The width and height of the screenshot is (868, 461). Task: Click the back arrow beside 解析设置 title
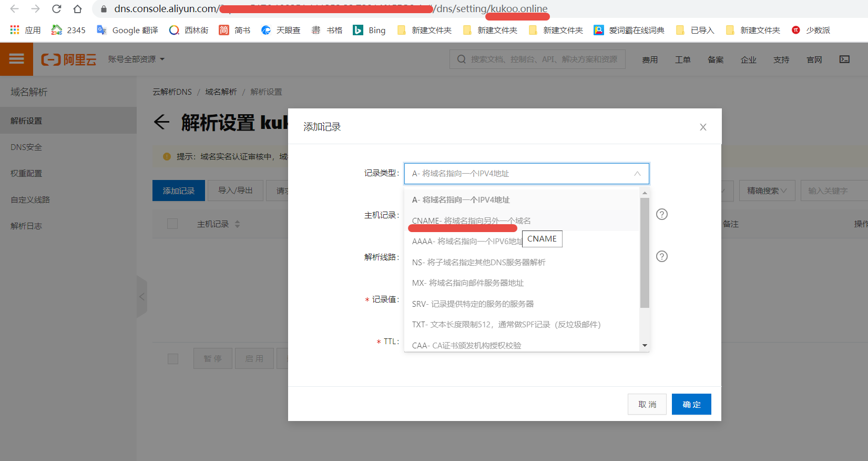click(161, 122)
